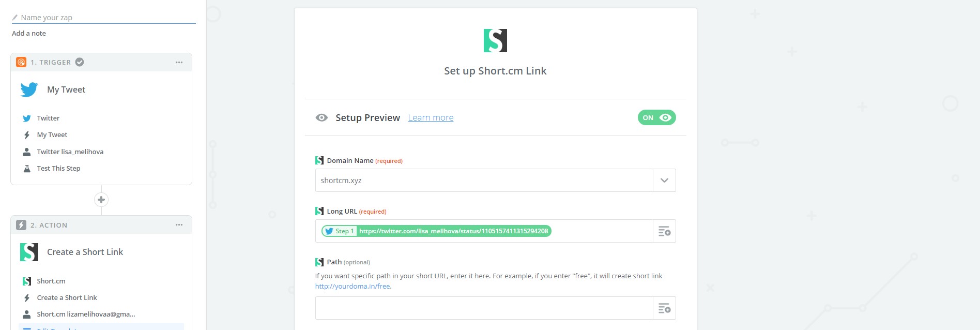Select Twitter lisa_melihova account item
This screenshot has width=980, height=330.
70,152
